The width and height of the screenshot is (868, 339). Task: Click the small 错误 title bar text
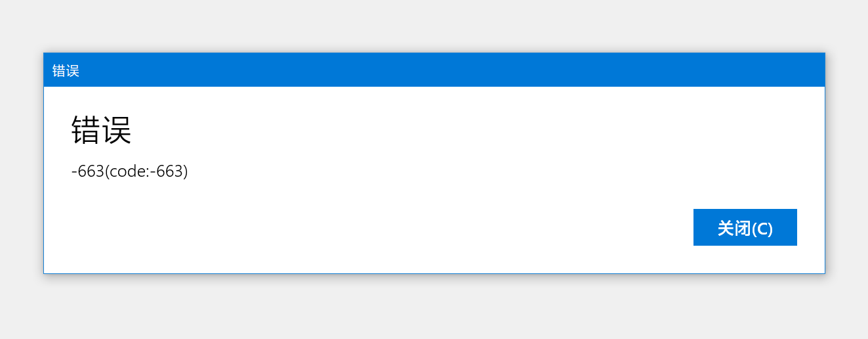[x=66, y=71]
